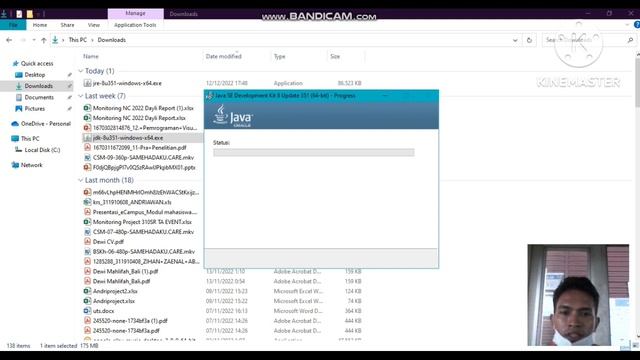The image size is (640, 360).
Task: Select Dewi CV.pdf file icon
Action: tap(87, 242)
